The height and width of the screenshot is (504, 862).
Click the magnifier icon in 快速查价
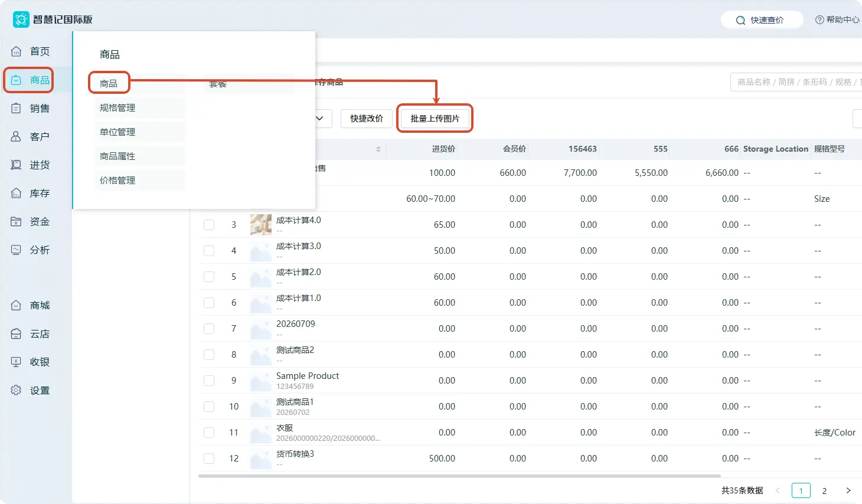[x=740, y=20]
